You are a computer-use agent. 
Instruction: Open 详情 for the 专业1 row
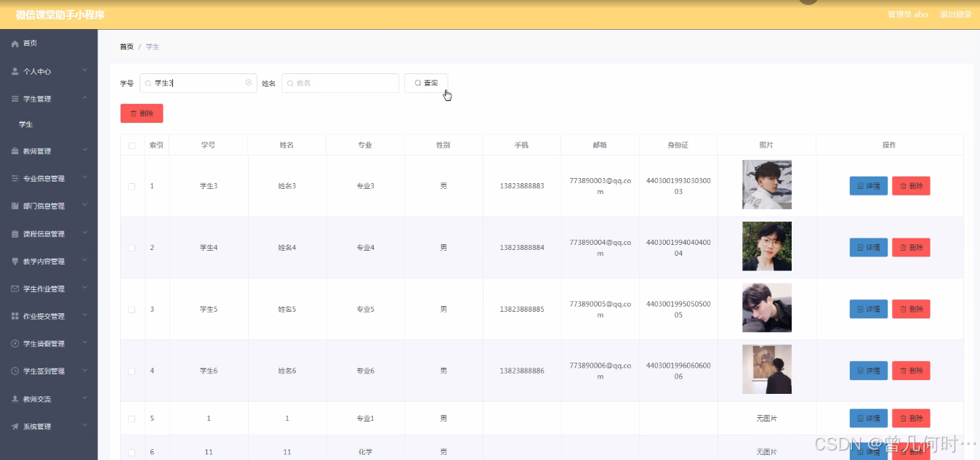pos(868,419)
